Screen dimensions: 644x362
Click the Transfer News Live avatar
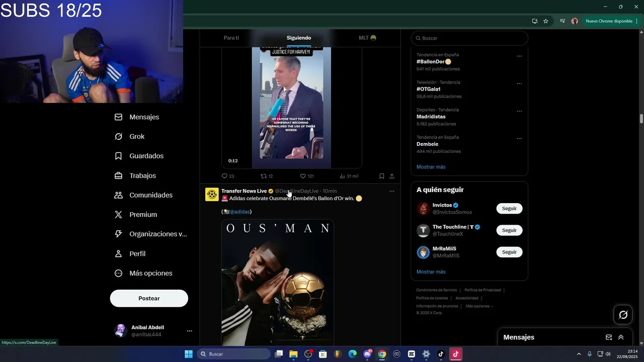(212, 195)
